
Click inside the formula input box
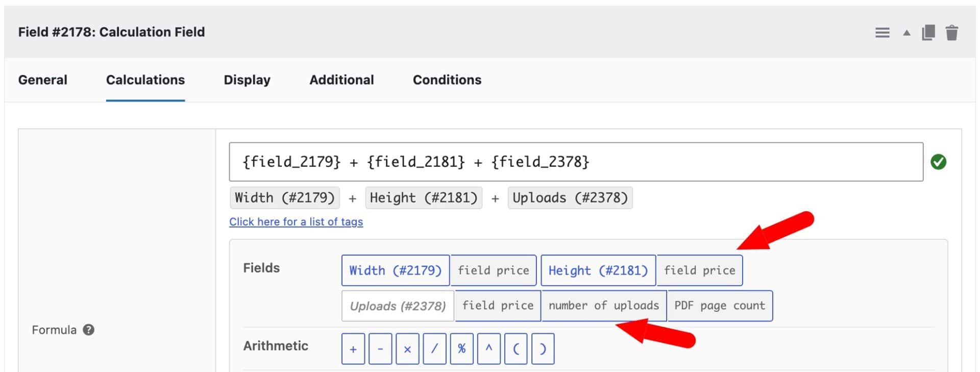point(576,162)
